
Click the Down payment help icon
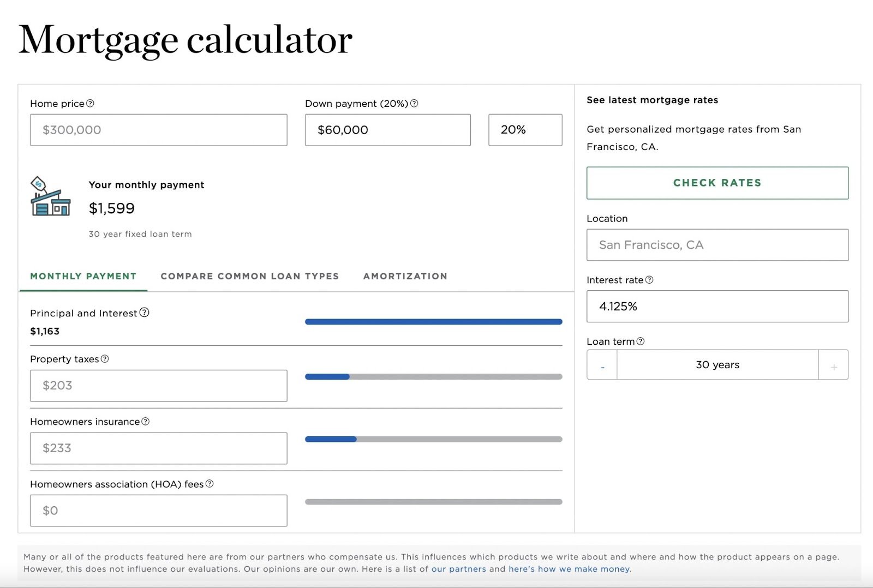click(414, 103)
